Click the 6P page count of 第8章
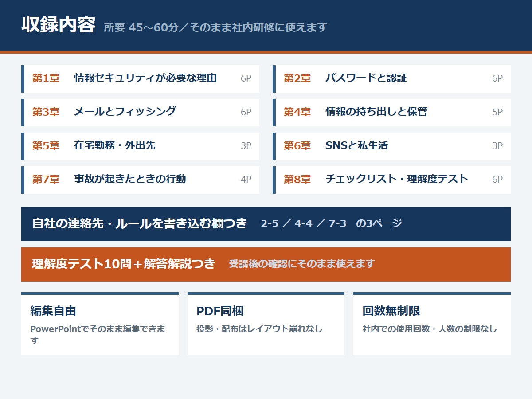The width and height of the screenshot is (532, 399). point(497,180)
